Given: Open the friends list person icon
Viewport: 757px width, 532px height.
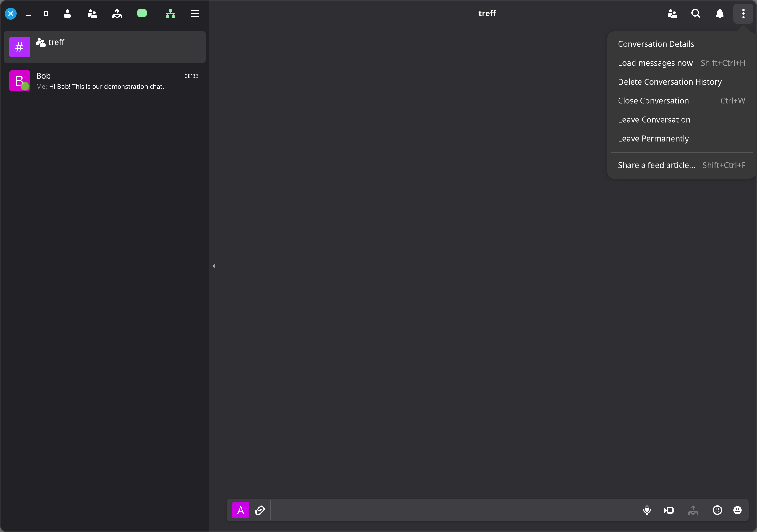Looking at the screenshot, I should 67,14.
